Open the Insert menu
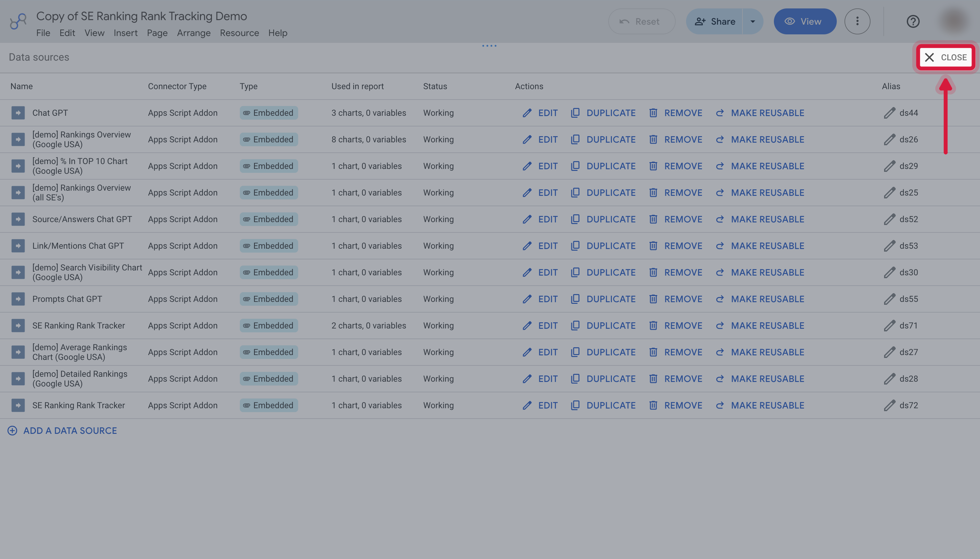The image size is (980, 559). [x=125, y=33]
